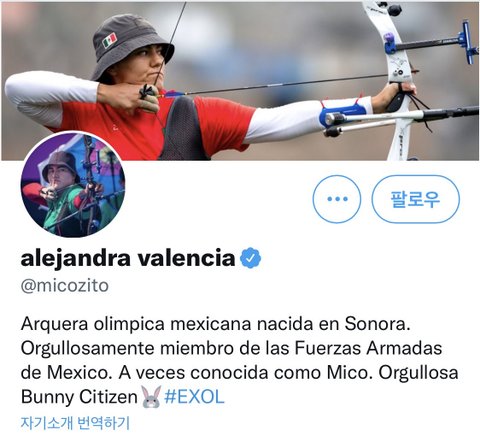Click the bunny emoji in the bio
This screenshot has height=442, width=480.
pyautogui.click(x=151, y=397)
